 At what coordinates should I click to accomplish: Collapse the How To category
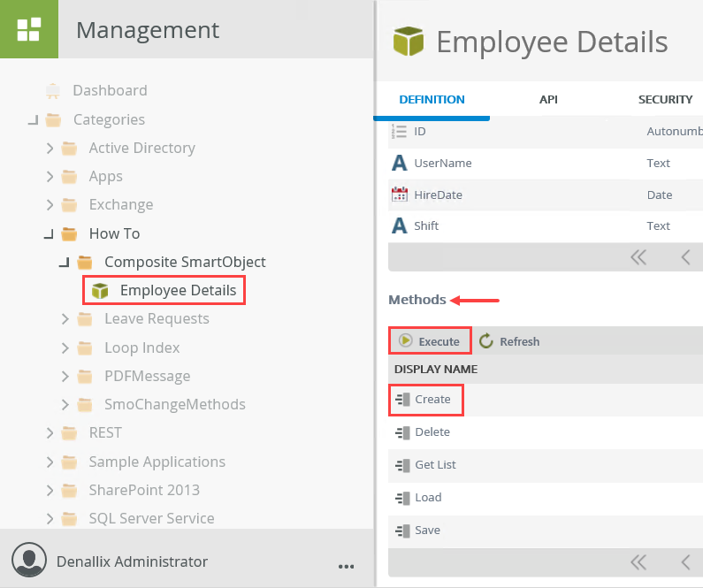click(48, 234)
